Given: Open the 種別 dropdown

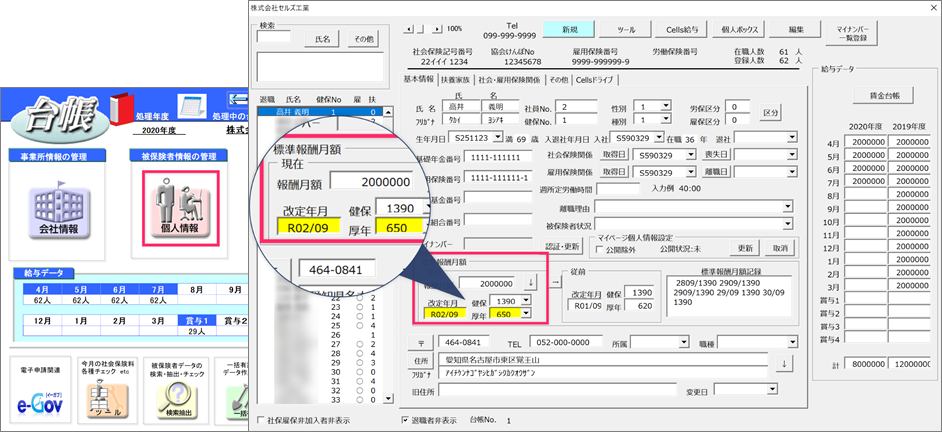Looking at the screenshot, I should pos(664,120).
